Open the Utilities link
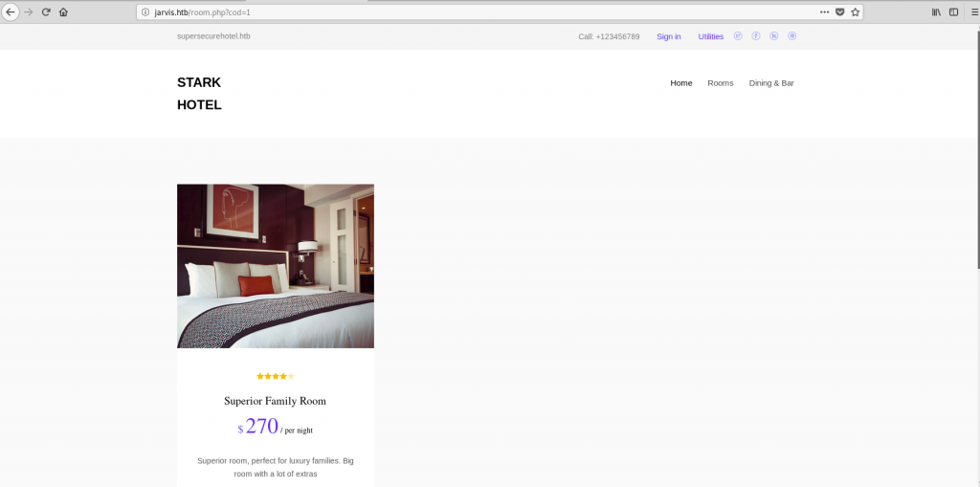 click(711, 37)
